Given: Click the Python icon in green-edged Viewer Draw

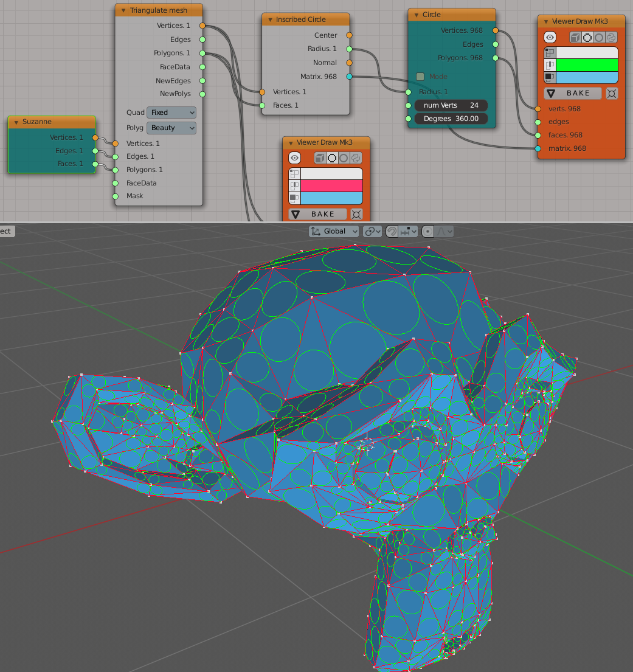Looking at the screenshot, I should coord(611,37).
